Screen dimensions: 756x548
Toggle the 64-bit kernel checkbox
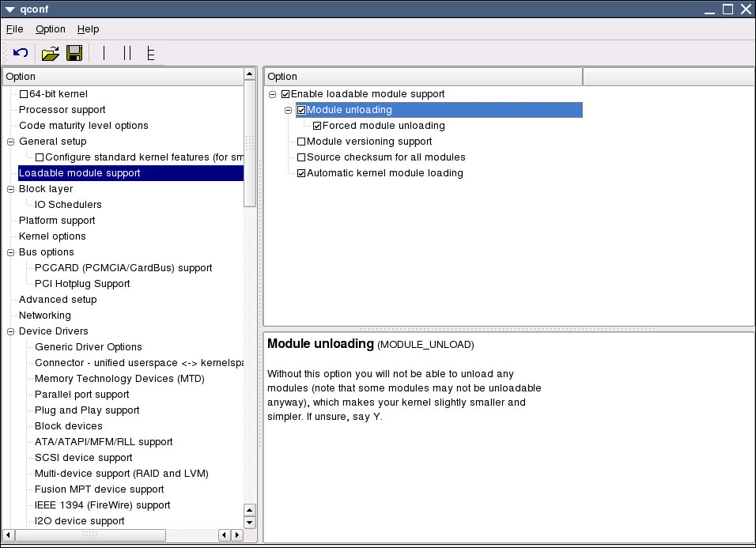point(24,94)
